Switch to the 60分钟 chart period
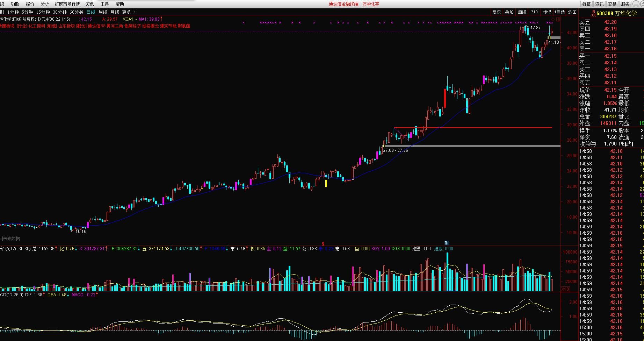This screenshot has width=644, height=341. (77, 12)
